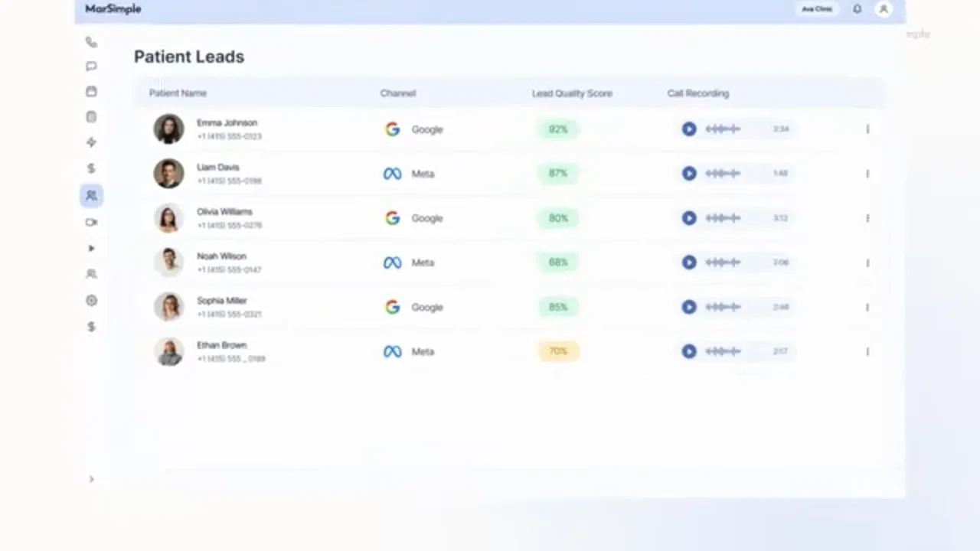Open the more options menu for Emma Johnson
This screenshot has width=980, height=551.
[x=867, y=129]
